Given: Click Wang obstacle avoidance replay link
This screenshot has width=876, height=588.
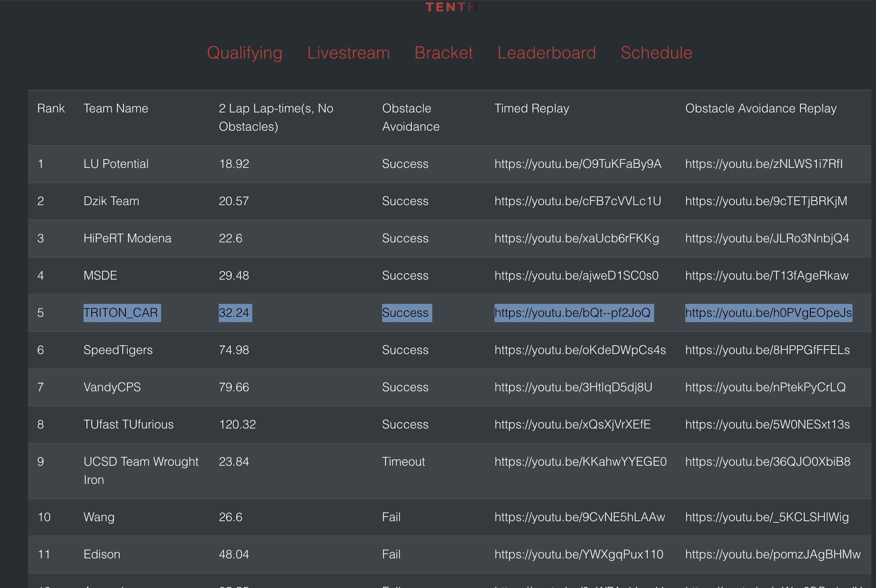Looking at the screenshot, I should point(767,517).
